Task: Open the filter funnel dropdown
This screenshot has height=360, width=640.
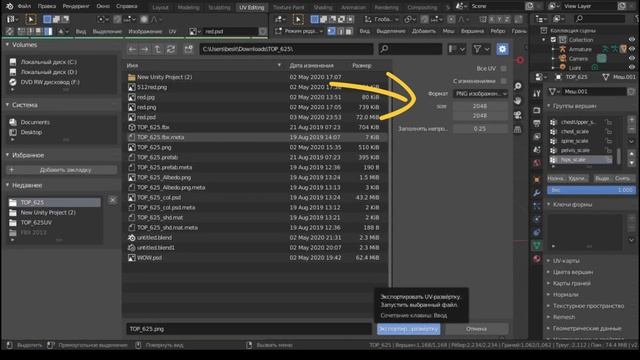Action: pyautogui.click(x=481, y=49)
